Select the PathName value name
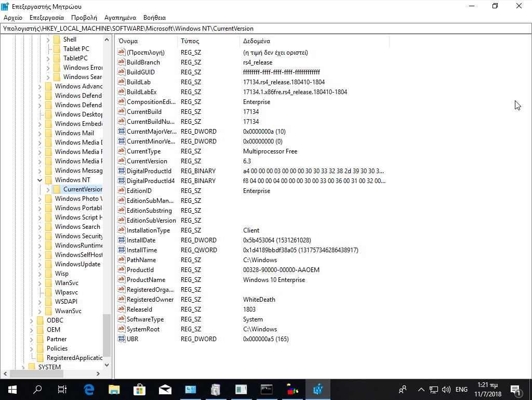The image size is (532, 400). coord(141,260)
